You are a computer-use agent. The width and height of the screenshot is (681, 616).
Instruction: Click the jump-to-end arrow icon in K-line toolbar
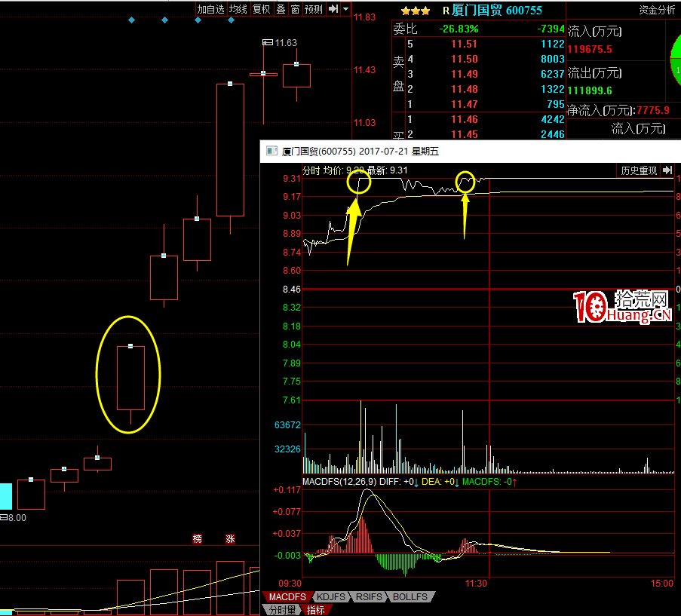(x=333, y=9)
